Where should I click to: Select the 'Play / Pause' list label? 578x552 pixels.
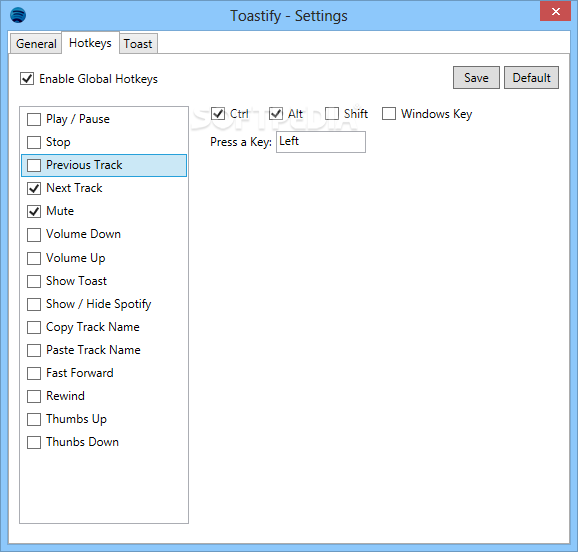point(78,119)
